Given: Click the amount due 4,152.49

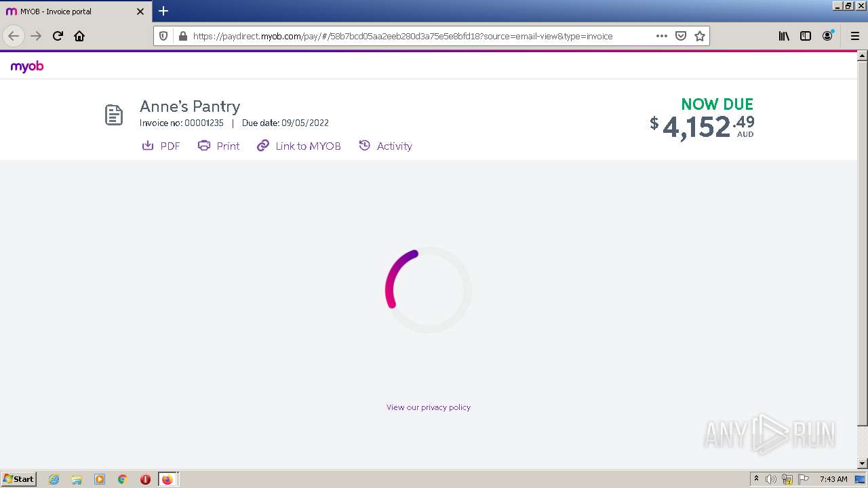Looking at the screenshot, I should click(702, 127).
